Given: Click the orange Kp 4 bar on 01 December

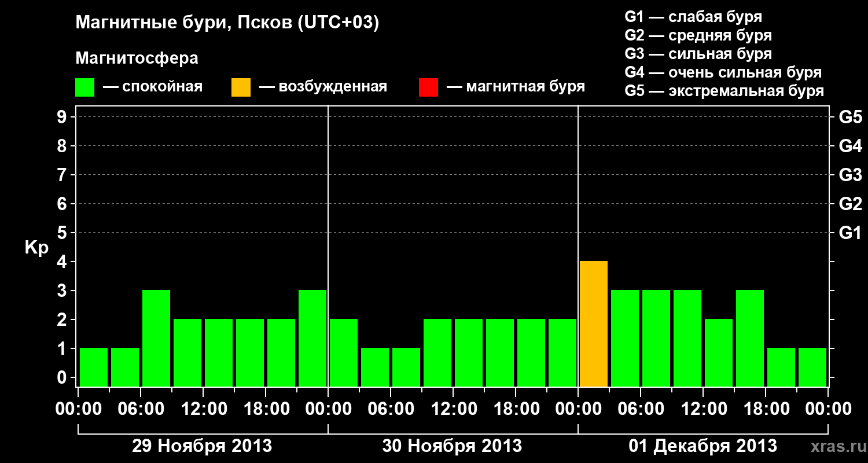Looking at the screenshot, I should (x=594, y=324).
